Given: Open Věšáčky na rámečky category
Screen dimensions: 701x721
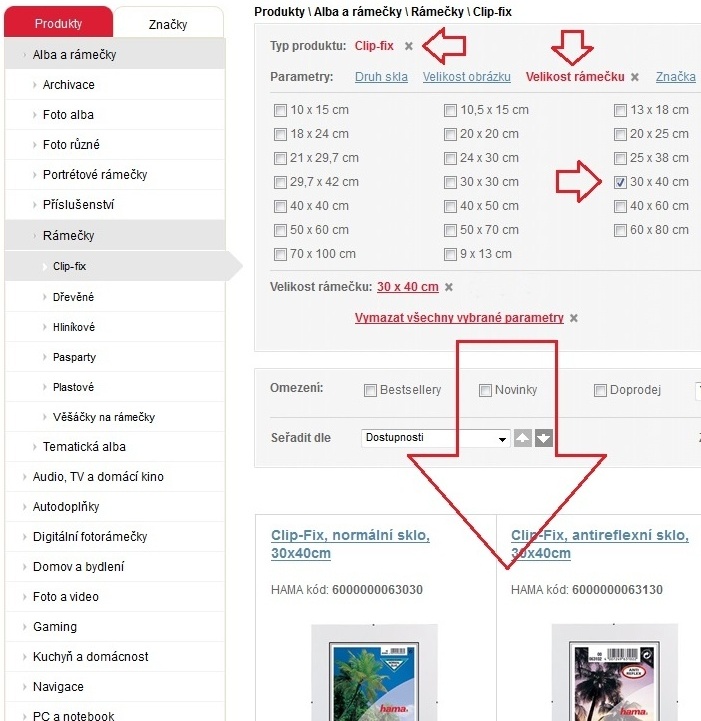Looking at the screenshot, I should pyautogui.click(x=115, y=417).
